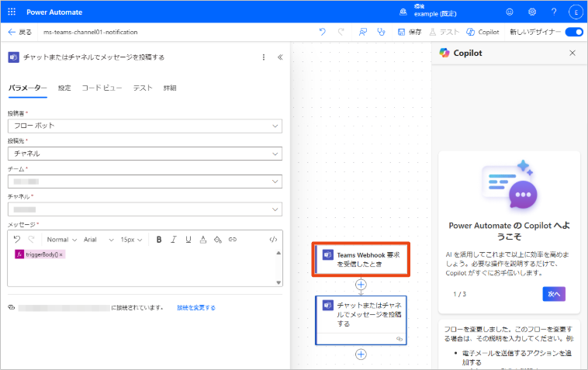
Task: Open the send feedback person icon
Action: (x=362, y=32)
